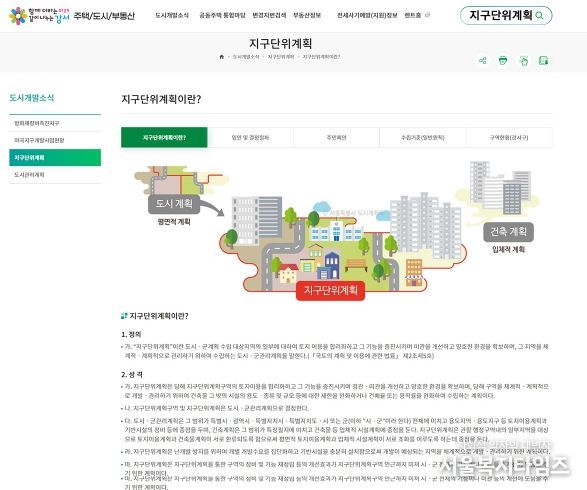587x490 pixels.
Task: Click the hand-pointer icon beside print
Action: click(523, 60)
